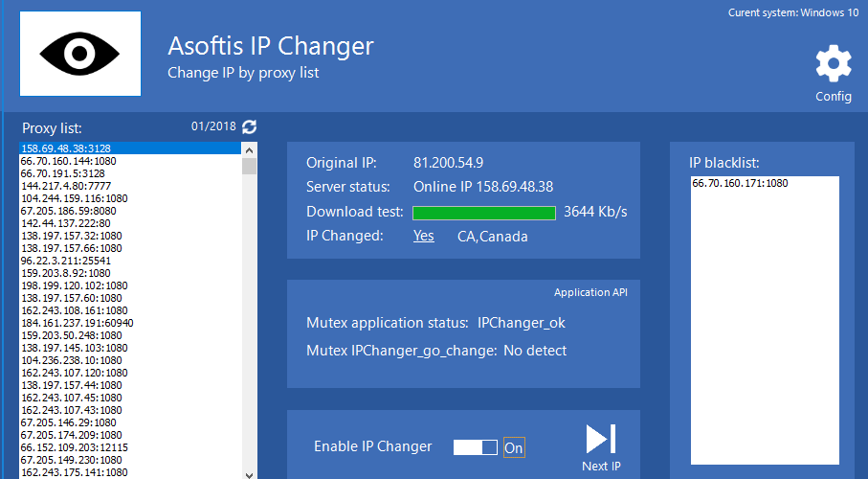Click the Config text label
This screenshot has height=479, width=868.
point(834,97)
